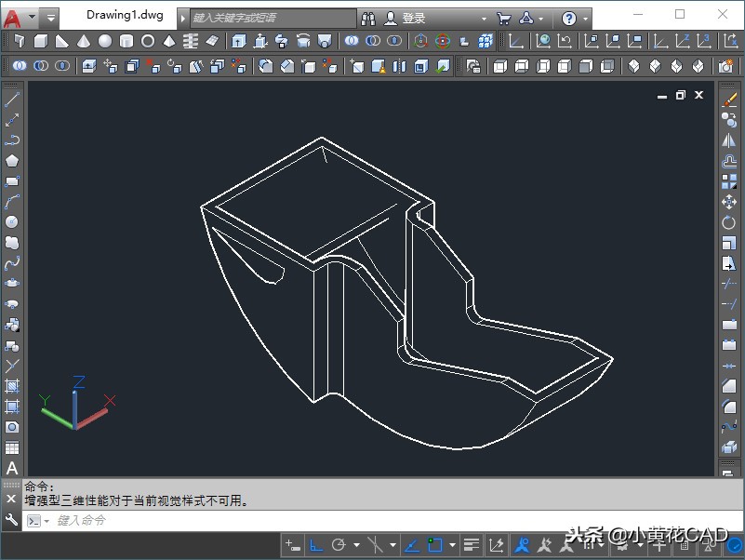Viewport: 745px width, 560px height.
Task: Expand the Polar Tracking angle dropdown
Action: [x=356, y=545]
